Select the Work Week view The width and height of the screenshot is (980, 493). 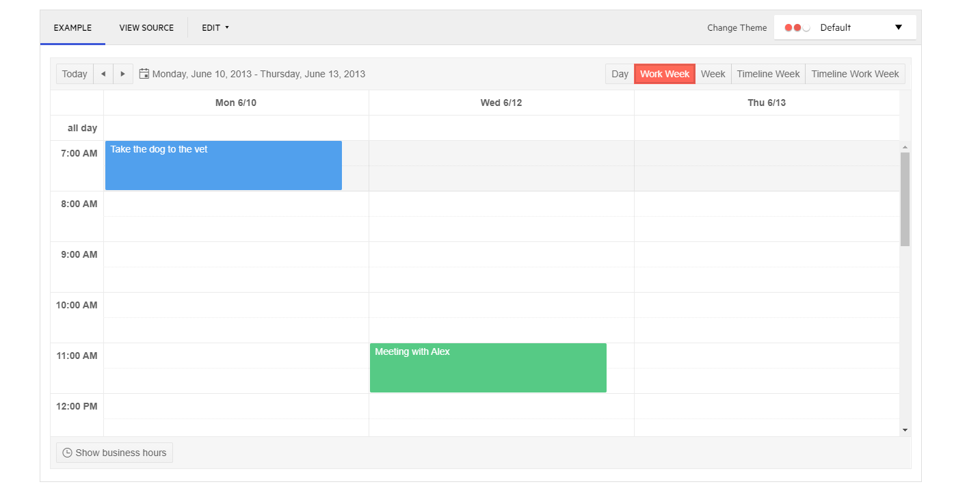coord(665,74)
